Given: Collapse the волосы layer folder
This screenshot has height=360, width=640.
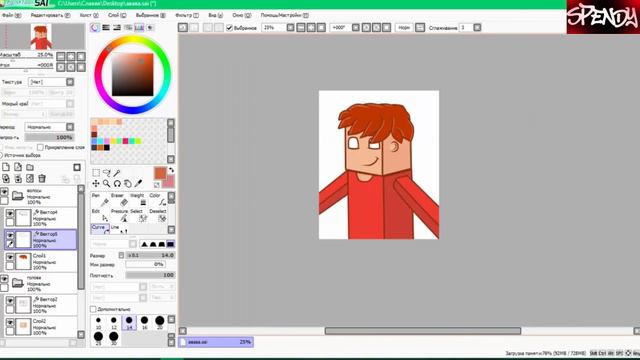Looking at the screenshot, I should coord(17,196).
